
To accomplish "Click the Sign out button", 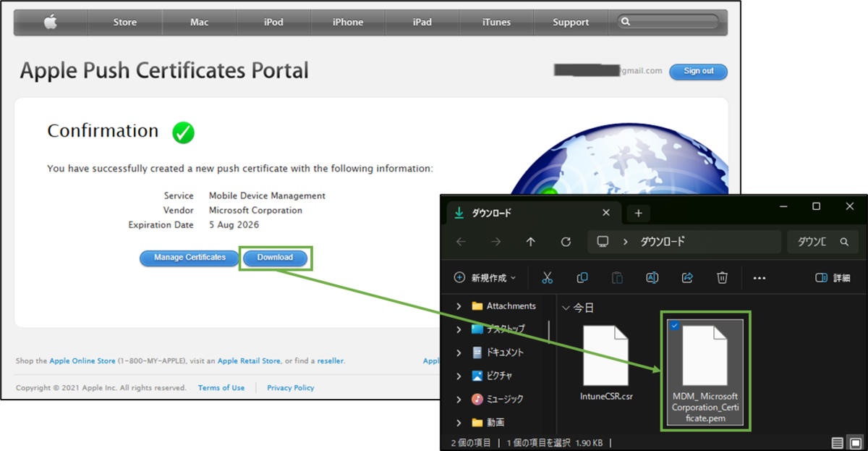I will 698,72.
